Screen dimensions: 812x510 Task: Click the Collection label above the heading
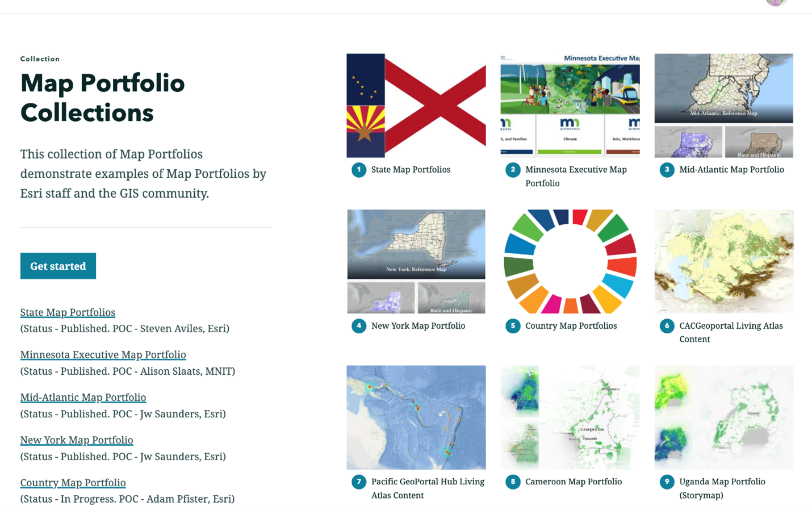(40, 59)
